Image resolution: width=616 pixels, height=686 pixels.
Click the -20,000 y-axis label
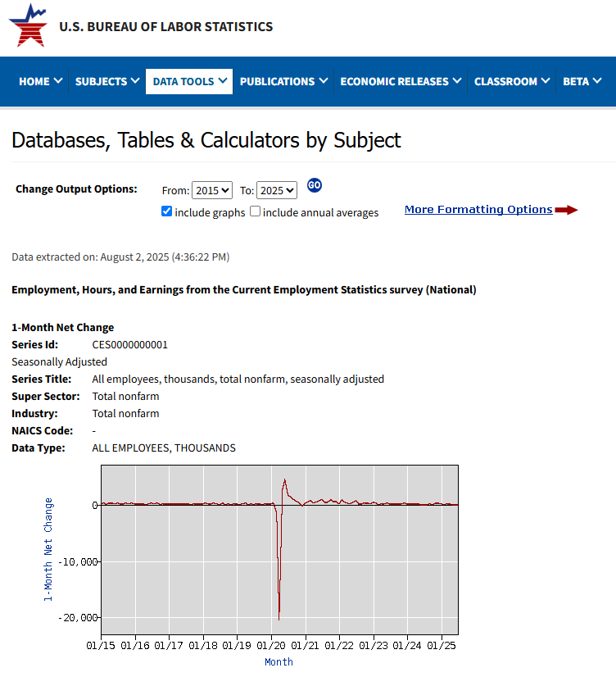click(79, 618)
